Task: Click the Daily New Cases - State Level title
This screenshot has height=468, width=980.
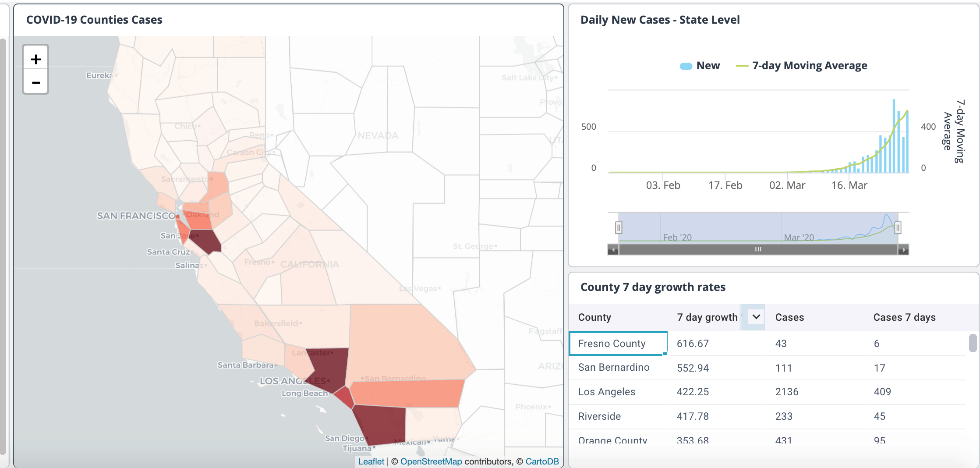Action: [x=660, y=20]
